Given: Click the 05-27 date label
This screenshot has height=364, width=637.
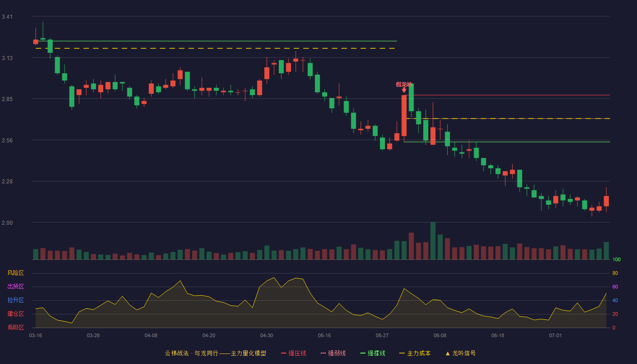Looking at the screenshot, I should pyautogui.click(x=382, y=335).
